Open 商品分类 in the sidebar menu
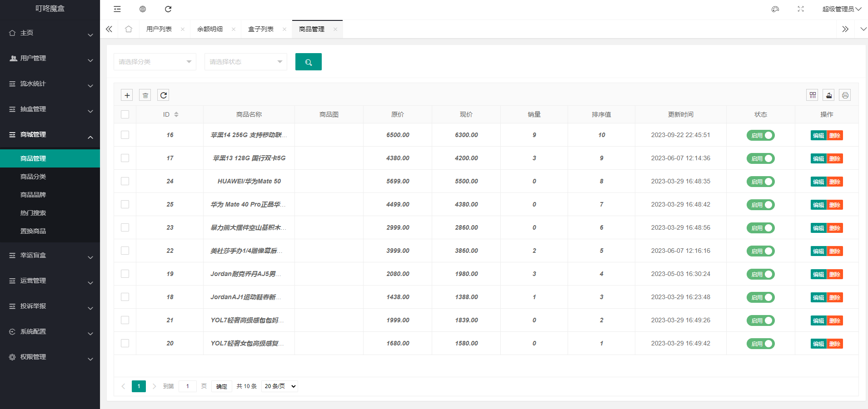This screenshot has width=868, height=409. [x=33, y=177]
